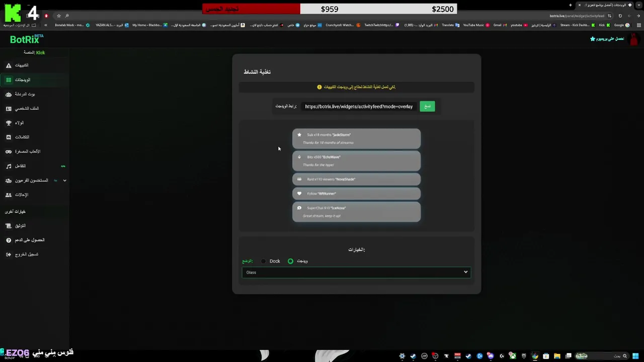Reload the page in browser
Viewport: 644px width, 362px height.
pyautogui.click(x=620, y=16)
